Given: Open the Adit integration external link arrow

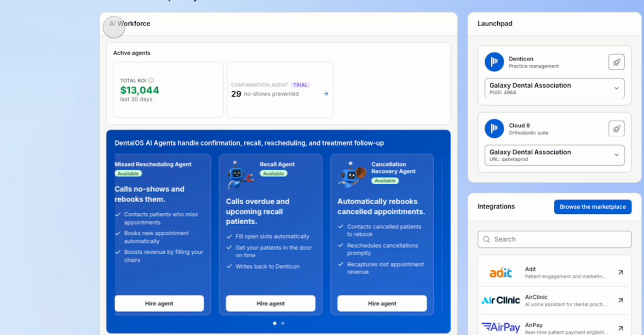Looking at the screenshot, I should pyautogui.click(x=621, y=273).
